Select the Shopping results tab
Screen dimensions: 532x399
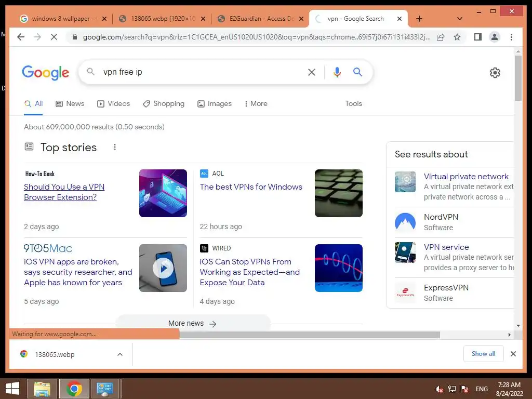164,103
